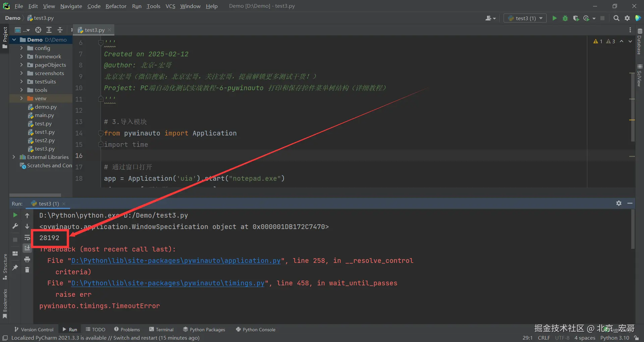This screenshot has width=644, height=342.
Task: Open the Navigate menu
Action: pos(71,6)
